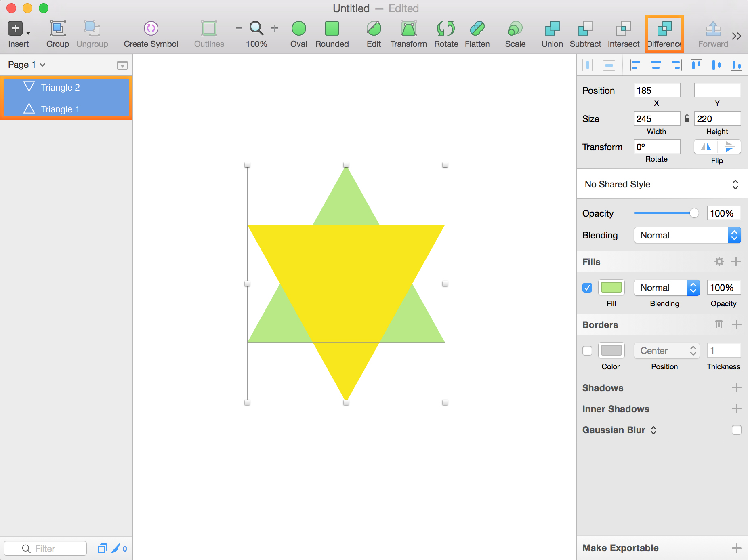Add a new shadow

point(736,387)
